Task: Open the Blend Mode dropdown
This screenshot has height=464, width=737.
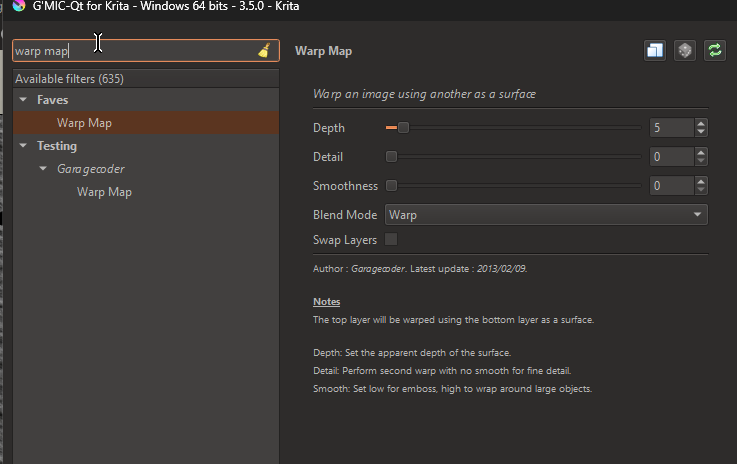Action: [x=546, y=215]
